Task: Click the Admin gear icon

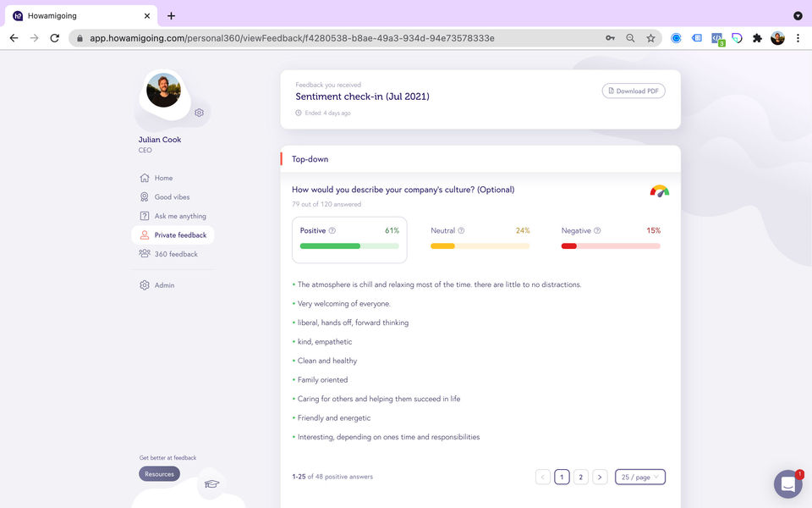Action: [x=145, y=285]
